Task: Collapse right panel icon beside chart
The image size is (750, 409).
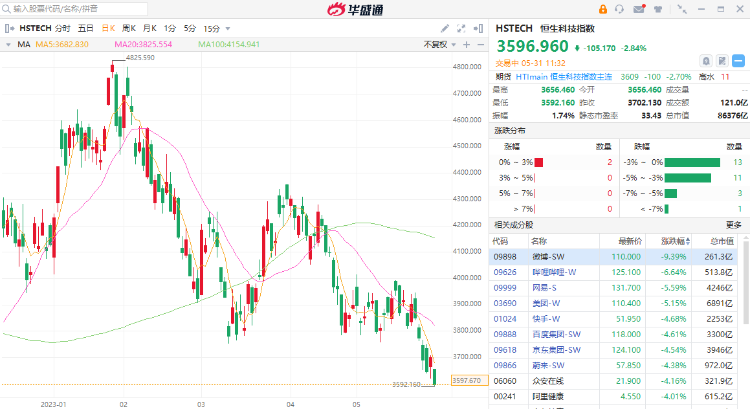Action: tap(478, 29)
